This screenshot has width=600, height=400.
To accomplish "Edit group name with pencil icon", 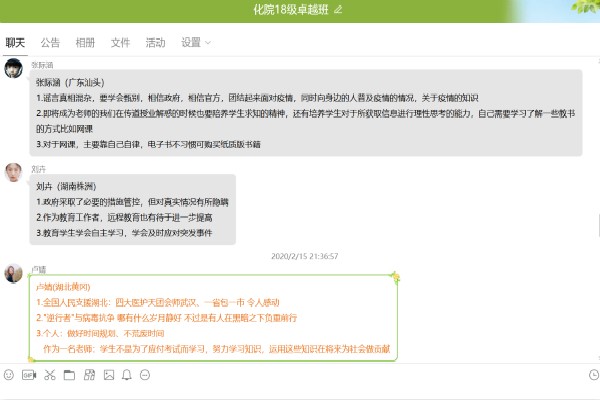I will click(338, 9).
